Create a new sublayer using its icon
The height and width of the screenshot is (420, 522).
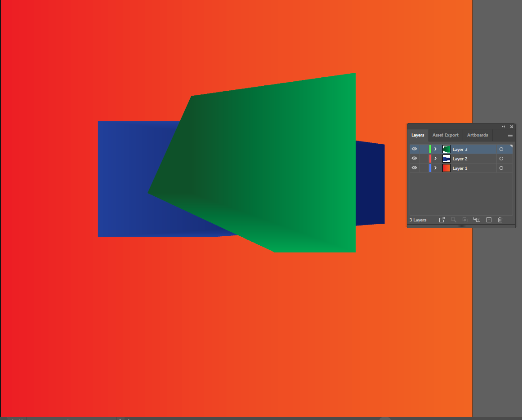point(477,220)
